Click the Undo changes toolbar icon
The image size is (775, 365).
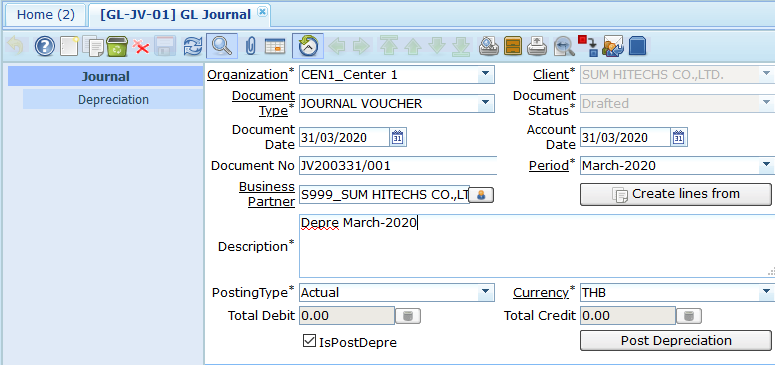pyautogui.click(x=16, y=46)
